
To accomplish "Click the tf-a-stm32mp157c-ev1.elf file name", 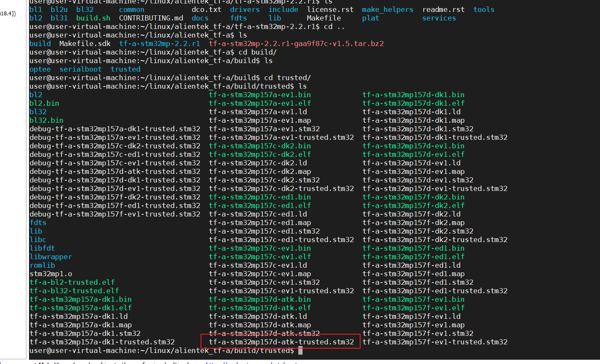I will pyautogui.click(x=260, y=257).
